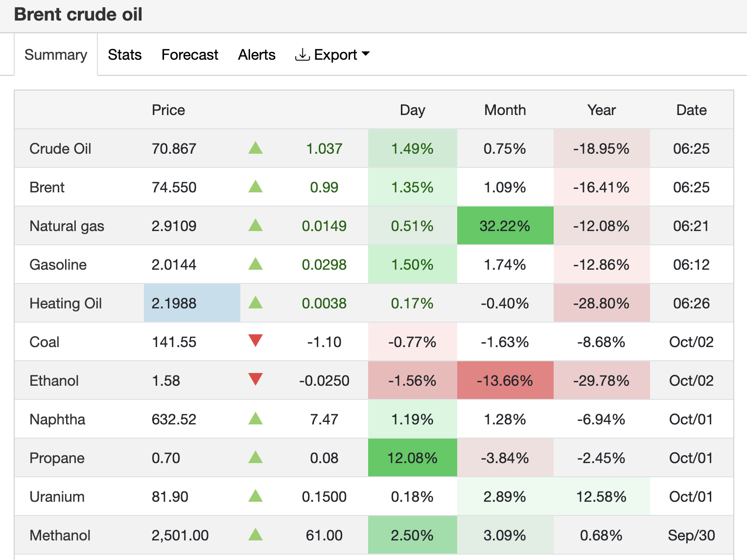
Task: Click the Date column header
Action: tap(691, 110)
